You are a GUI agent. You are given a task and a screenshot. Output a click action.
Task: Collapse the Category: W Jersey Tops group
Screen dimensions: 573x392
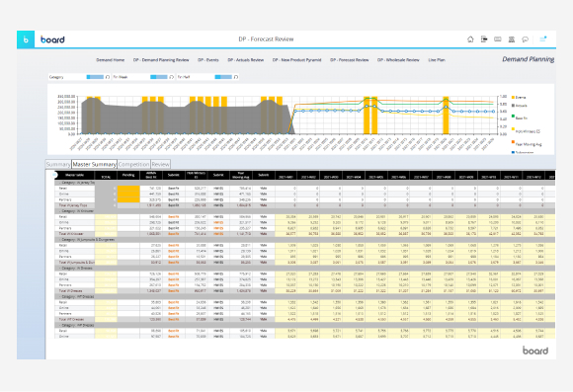[60, 183]
